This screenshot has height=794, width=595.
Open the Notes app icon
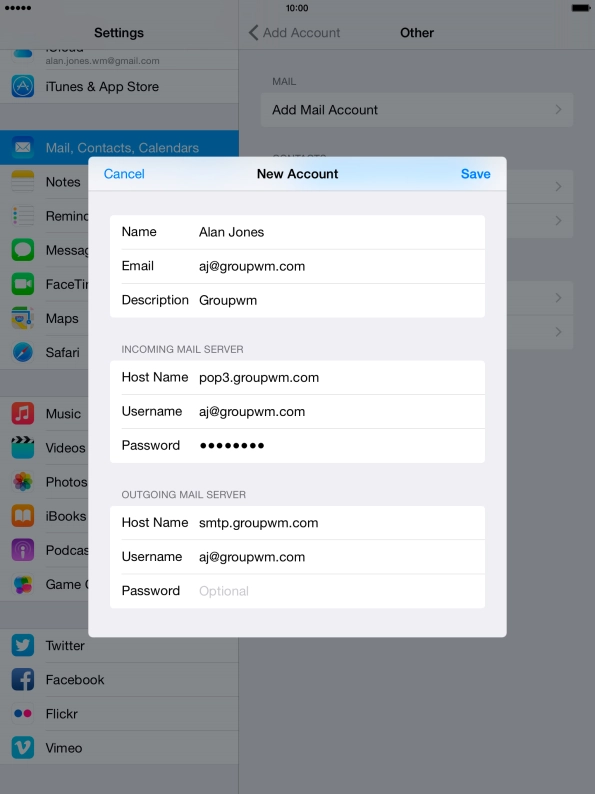(23, 182)
